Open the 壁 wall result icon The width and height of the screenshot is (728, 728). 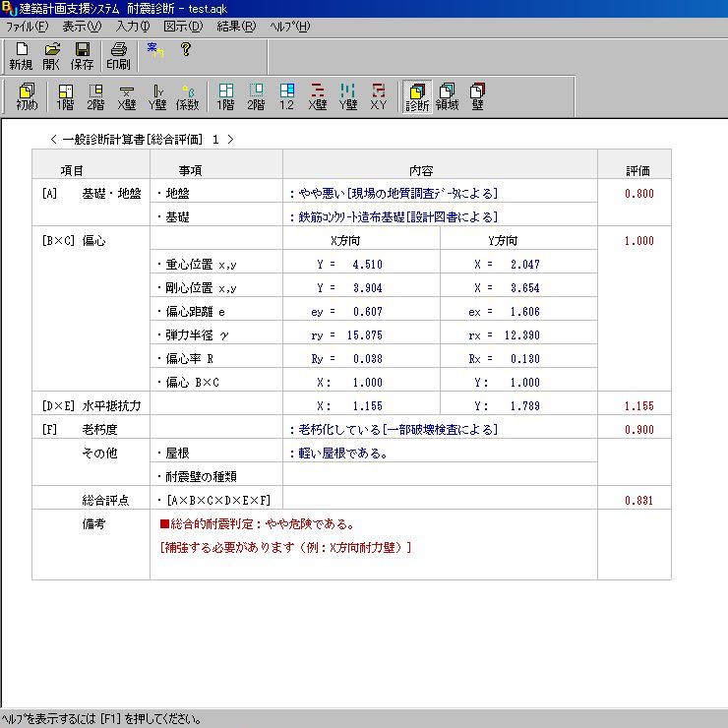pyautogui.click(x=478, y=96)
